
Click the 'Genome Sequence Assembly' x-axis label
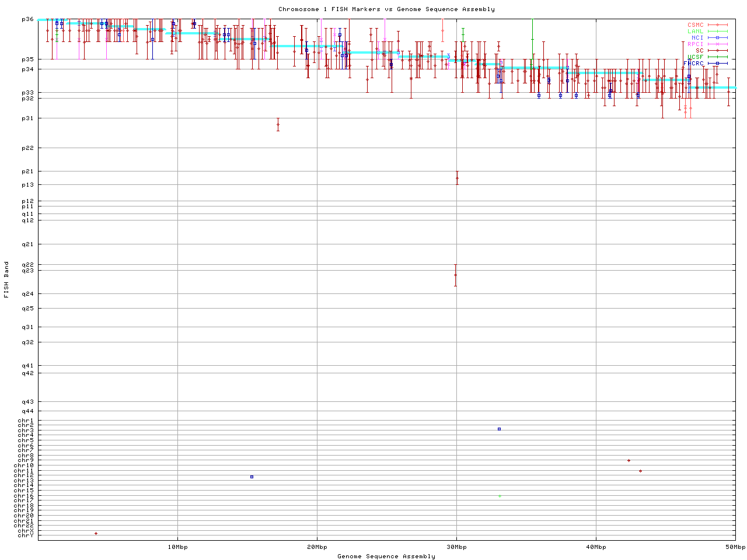[x=386, y=556]
